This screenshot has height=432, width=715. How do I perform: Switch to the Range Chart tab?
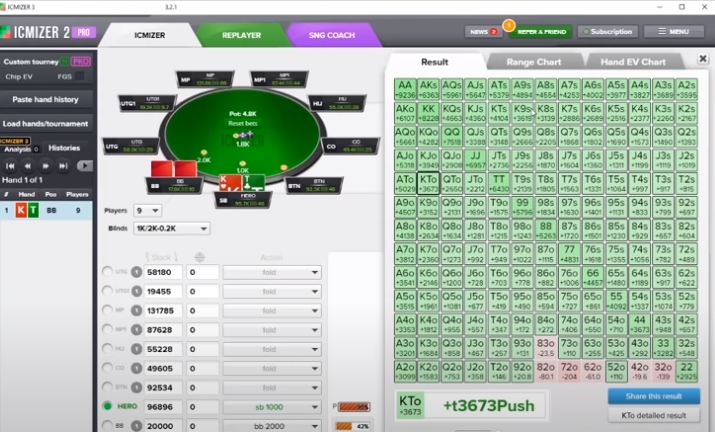534,62
